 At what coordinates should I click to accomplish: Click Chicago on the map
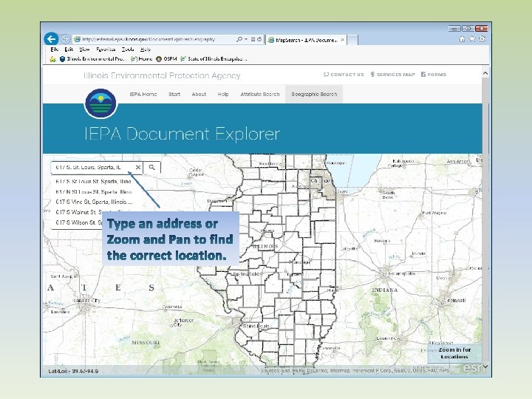point(320,181)
